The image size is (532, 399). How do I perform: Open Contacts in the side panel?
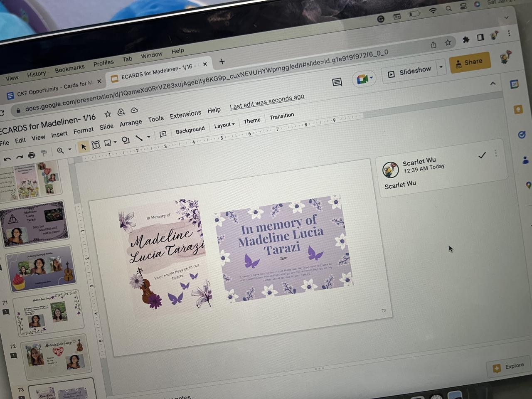(x=525, y=160)
